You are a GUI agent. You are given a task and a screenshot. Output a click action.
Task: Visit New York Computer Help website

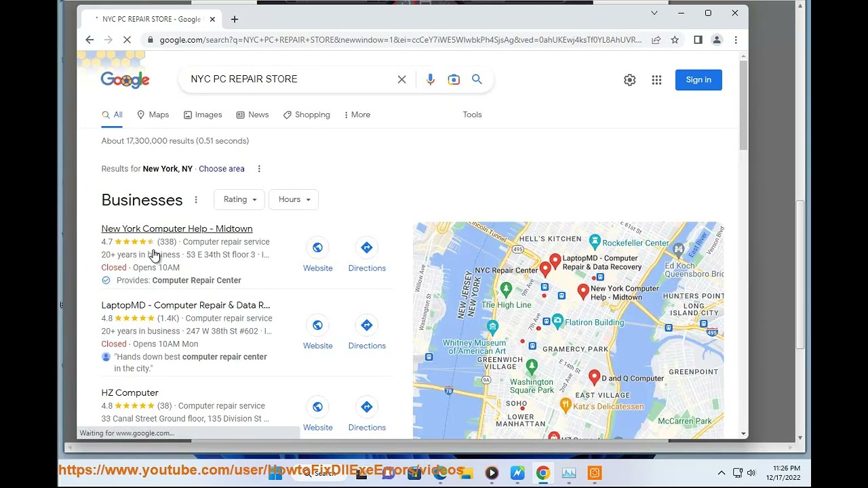pos(317,255)
